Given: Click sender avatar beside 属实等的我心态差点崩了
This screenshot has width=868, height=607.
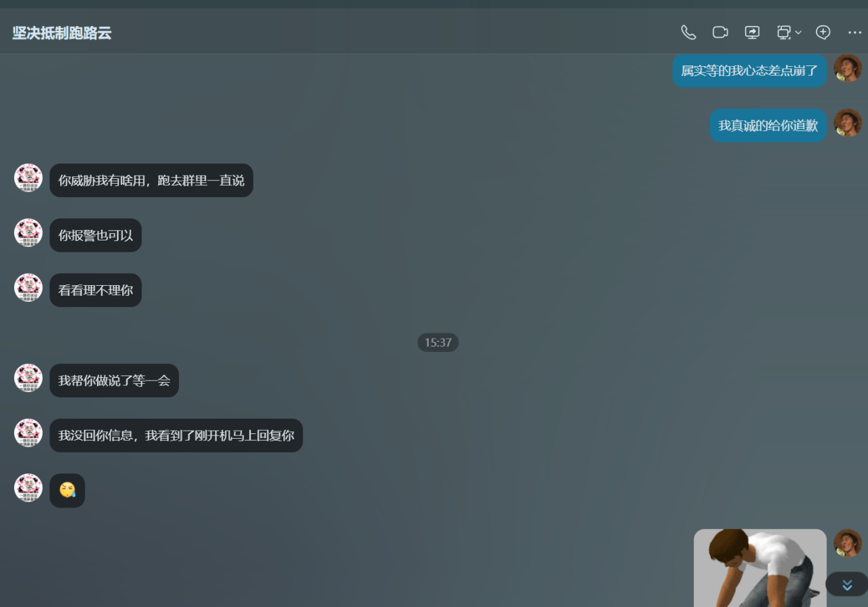Looking at the screenshot, I should [847, 69].
